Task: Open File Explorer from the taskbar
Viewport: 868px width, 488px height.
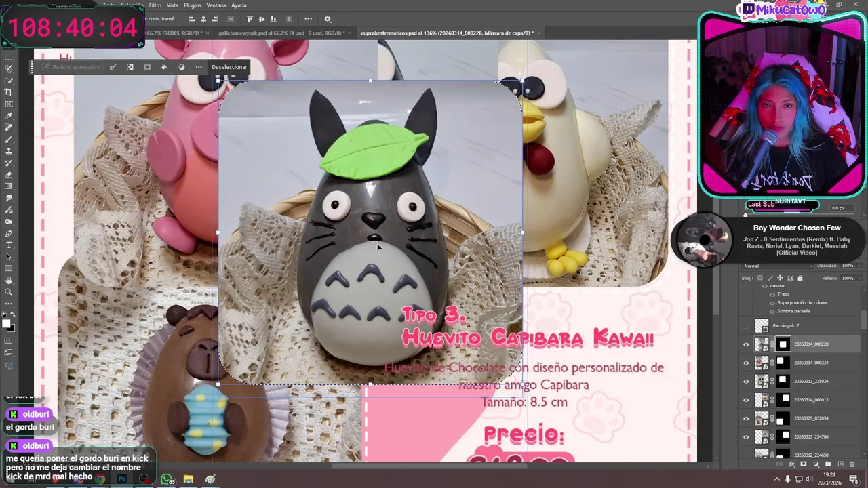Action: coord(189,479)
